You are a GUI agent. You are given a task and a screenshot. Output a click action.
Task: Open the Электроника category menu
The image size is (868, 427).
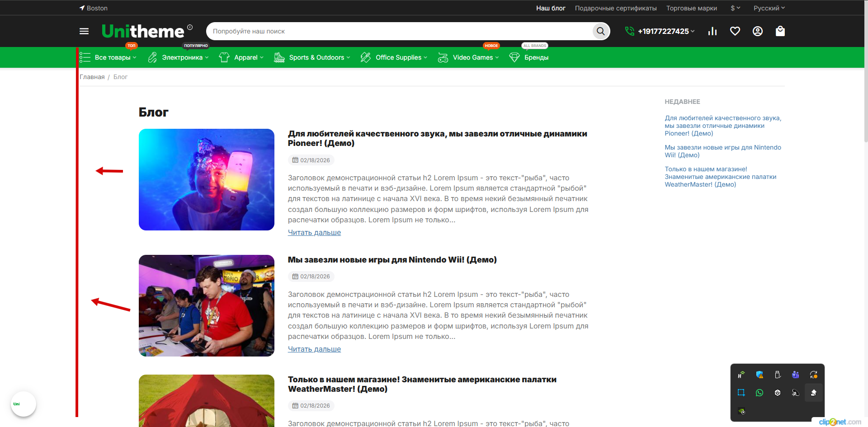(182, 57)
